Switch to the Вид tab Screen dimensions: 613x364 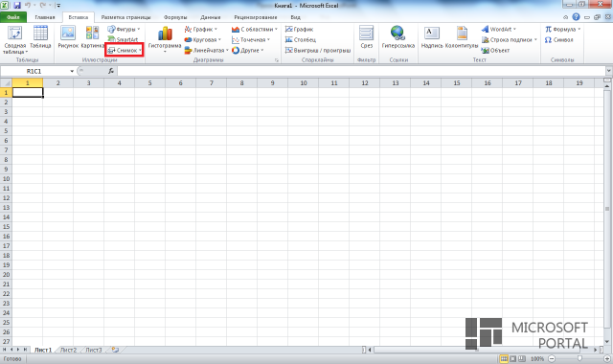tap(295, 17)
